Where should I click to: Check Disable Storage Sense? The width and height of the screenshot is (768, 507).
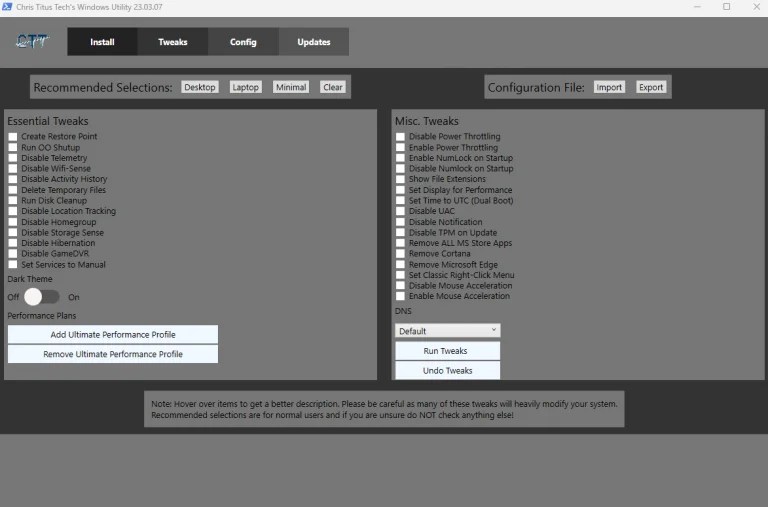pyautogui.click(x=13, y=233)
